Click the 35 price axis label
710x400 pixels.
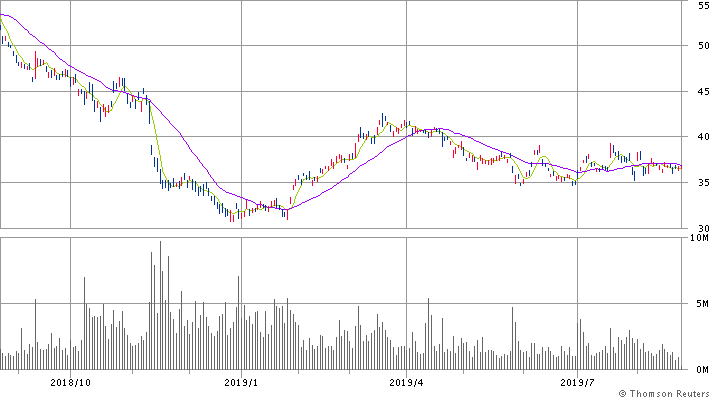click(704, 183)
